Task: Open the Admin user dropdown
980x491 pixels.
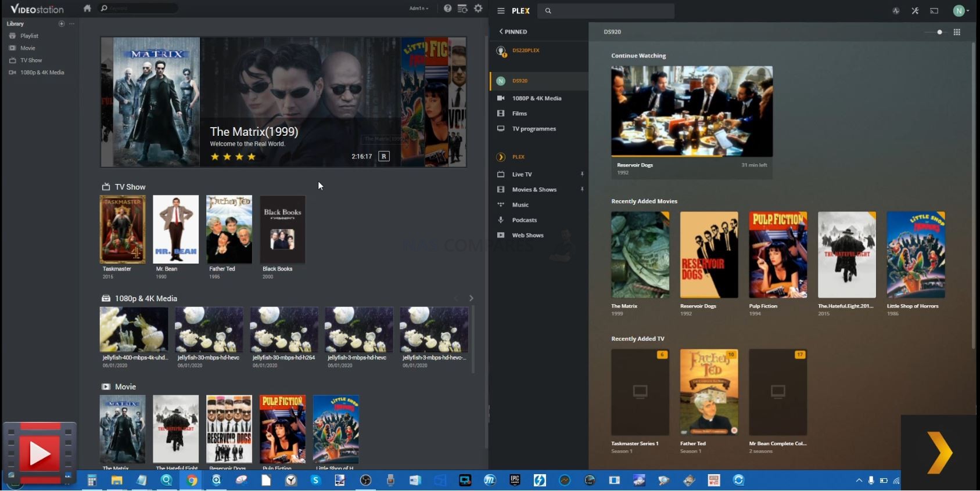Action: [x=419, y=8]
